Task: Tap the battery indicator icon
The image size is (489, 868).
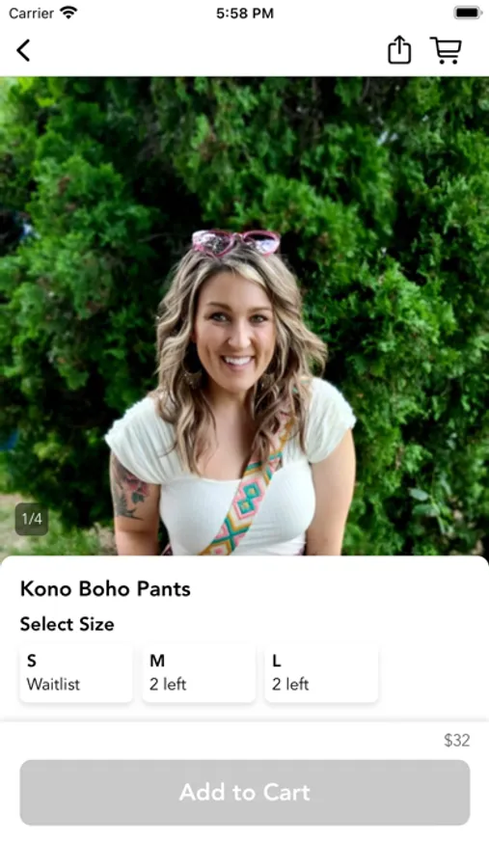Action: pyautogui.click(x=468, y=13)
